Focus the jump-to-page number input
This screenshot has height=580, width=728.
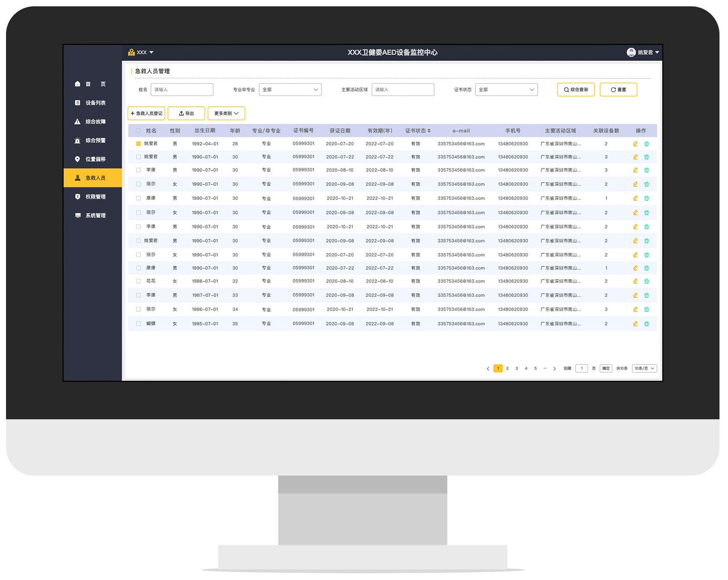coord(582,369)
